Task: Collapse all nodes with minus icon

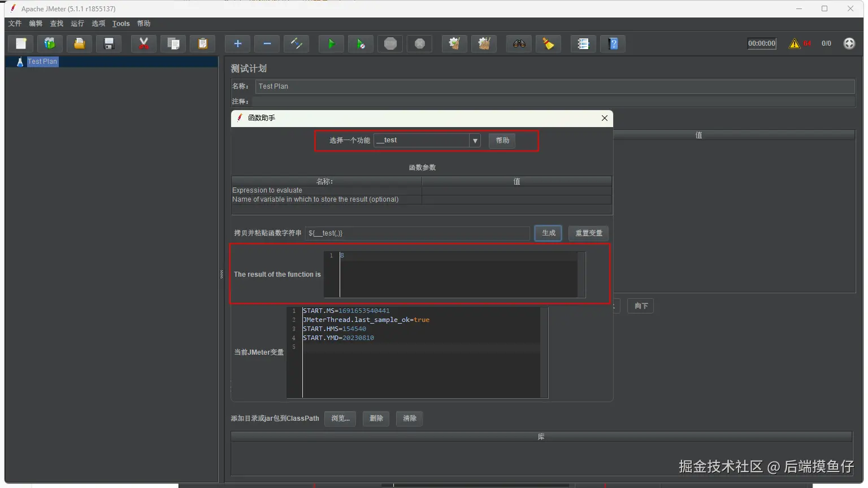Action: pos(267,43)
